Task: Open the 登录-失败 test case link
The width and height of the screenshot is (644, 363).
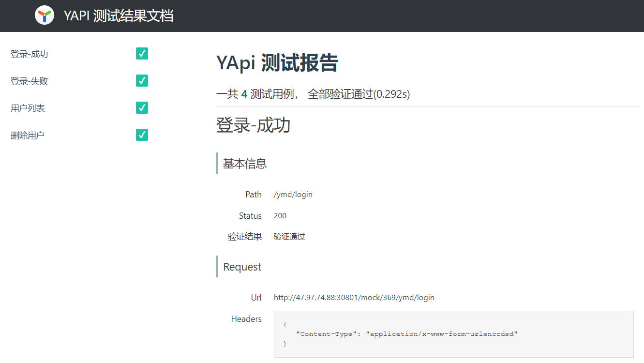Action: [30, 81]
